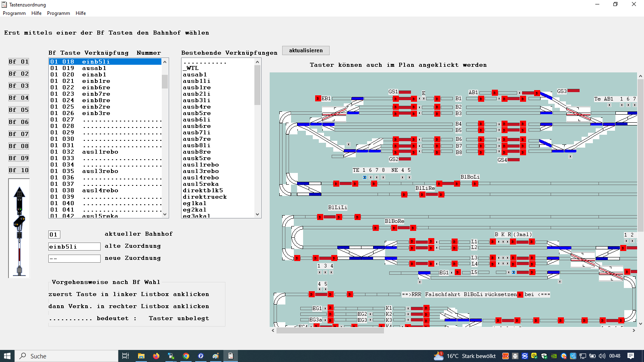Toggle TE taster 8 in the plan
This screenshot has width=644, height=362.
coord(383,177)
